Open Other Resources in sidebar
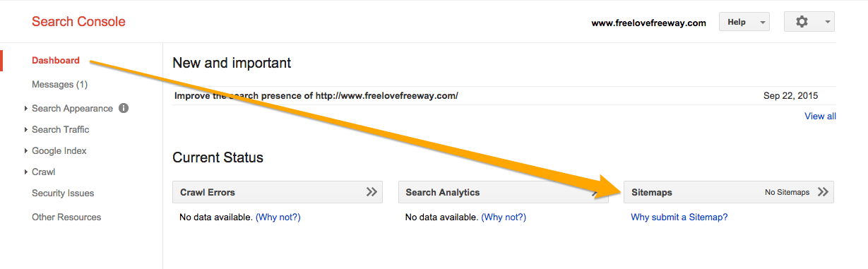 [x=66, y=217]
